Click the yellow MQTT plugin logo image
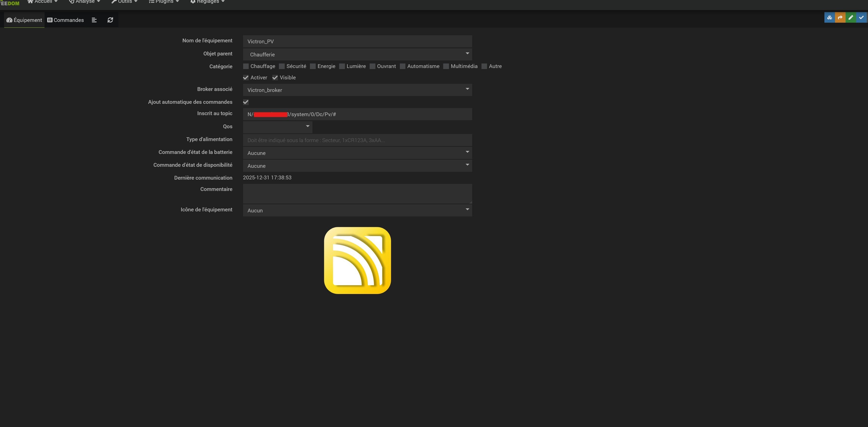This screenshot has width=868, height=427. 357,260
